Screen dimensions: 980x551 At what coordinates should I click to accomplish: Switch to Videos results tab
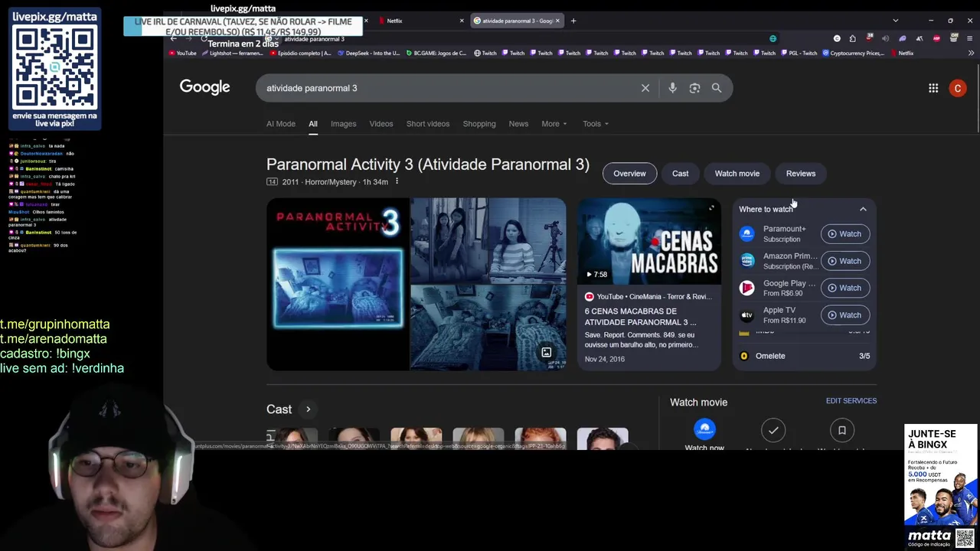[381, 124]
